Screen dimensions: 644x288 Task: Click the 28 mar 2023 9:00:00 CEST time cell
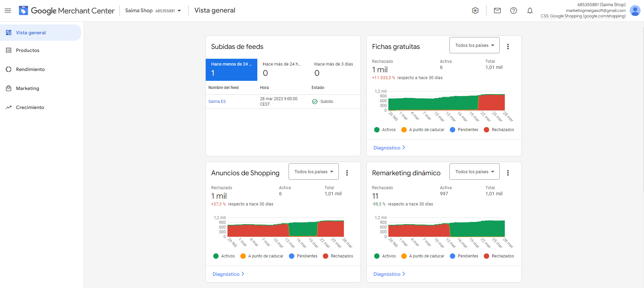(x=279, y=102)
